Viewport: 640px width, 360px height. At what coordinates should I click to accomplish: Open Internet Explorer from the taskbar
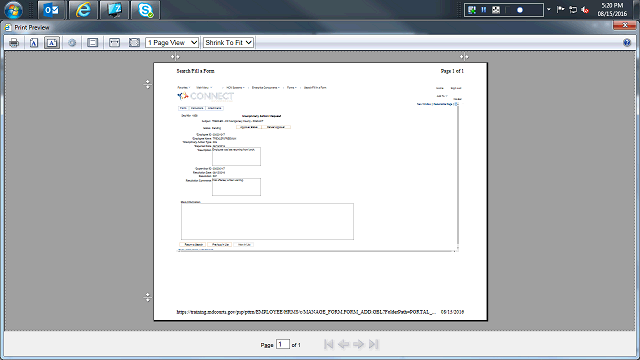click(x=83, y=10)
